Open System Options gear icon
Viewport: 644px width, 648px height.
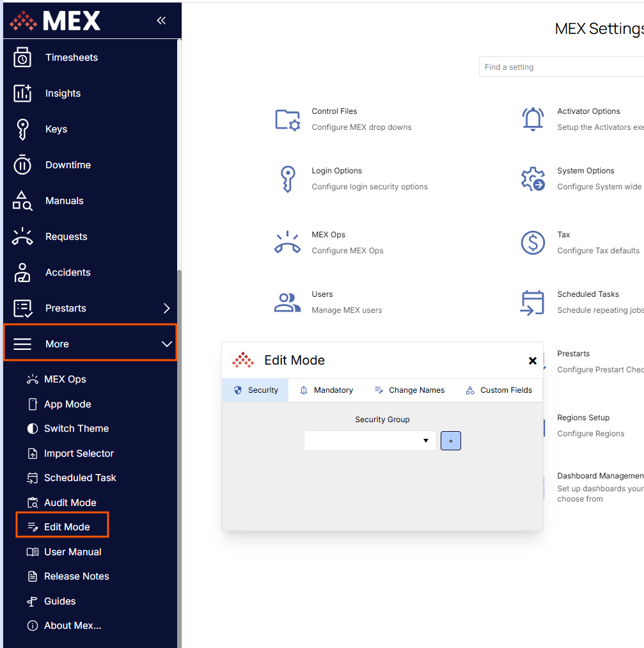point(533,179)
